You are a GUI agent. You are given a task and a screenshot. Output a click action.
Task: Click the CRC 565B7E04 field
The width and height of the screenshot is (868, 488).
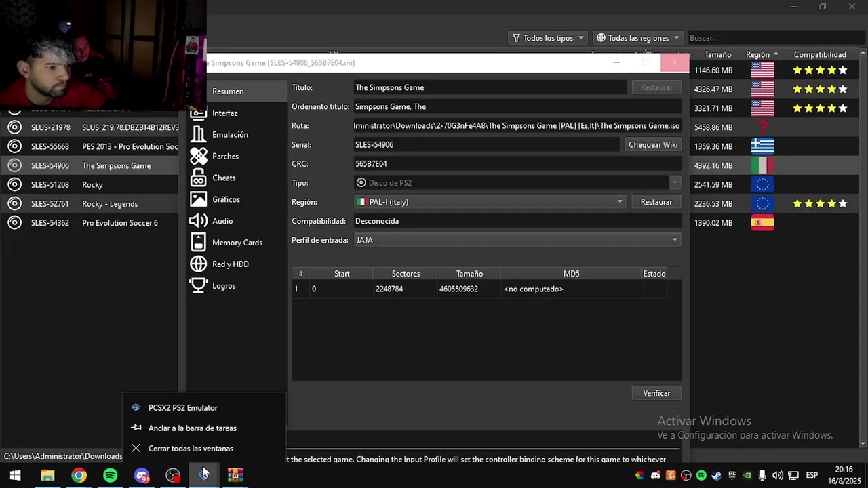coord(517,164)
